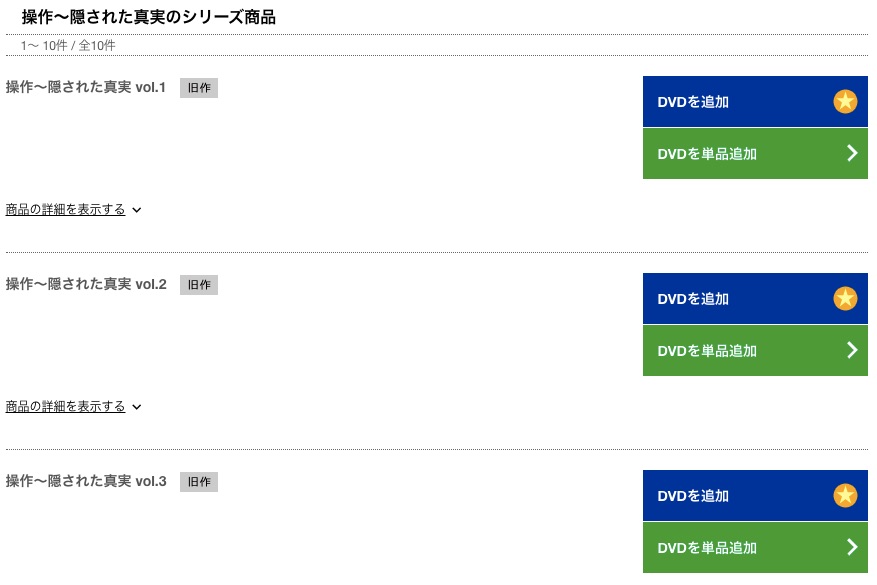The width and height of the screenshot is (877, 585).
Task: Open the 操作～隠された真実 vol.3 title
Action: coord(86,481)
